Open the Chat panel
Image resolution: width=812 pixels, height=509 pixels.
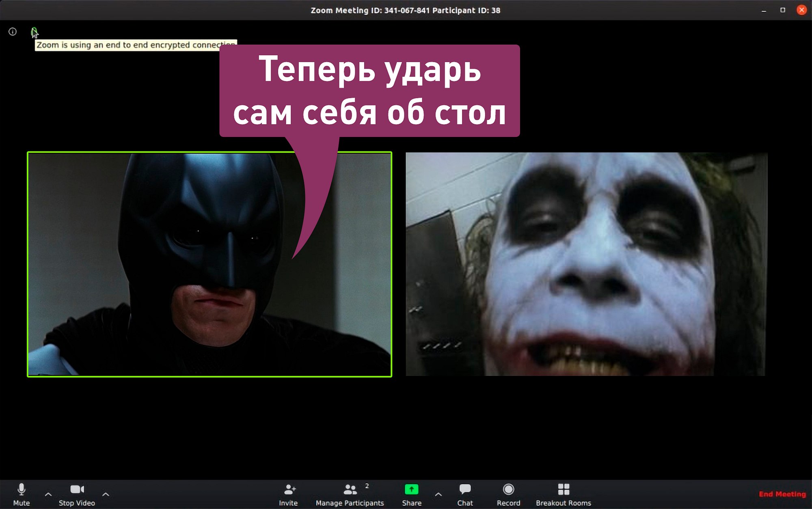click(465, 494)
